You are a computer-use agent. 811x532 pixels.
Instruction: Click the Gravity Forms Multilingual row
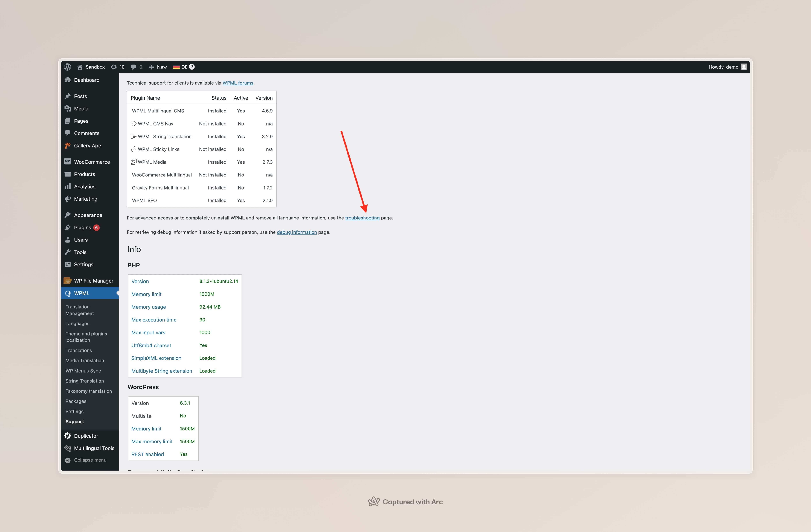[x=202, y=188]
